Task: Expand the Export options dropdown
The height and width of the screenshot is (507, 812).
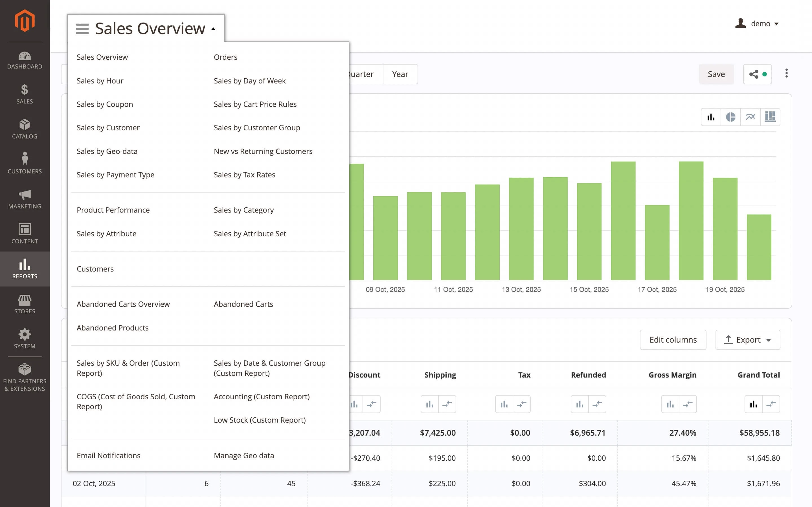Action: (769, 340)
